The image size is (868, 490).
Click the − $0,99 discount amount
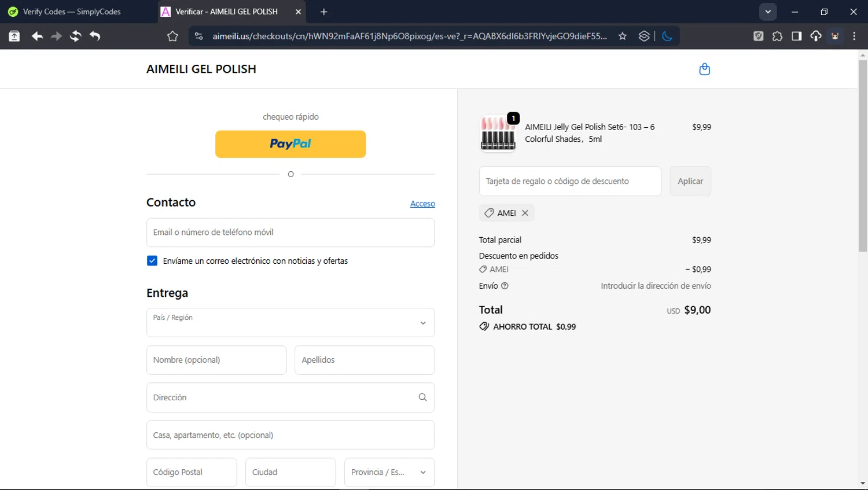(x=698, y=270)
